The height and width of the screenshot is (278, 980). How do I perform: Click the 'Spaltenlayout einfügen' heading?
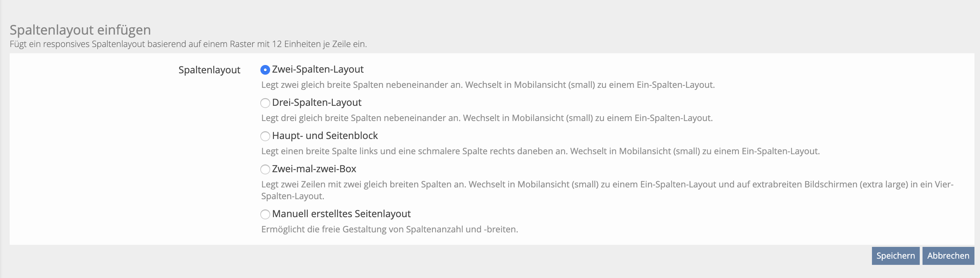click(x=80, y=30)
